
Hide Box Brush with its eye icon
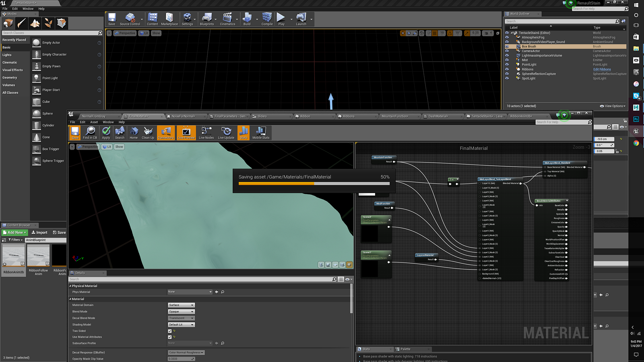pos(507,47)
